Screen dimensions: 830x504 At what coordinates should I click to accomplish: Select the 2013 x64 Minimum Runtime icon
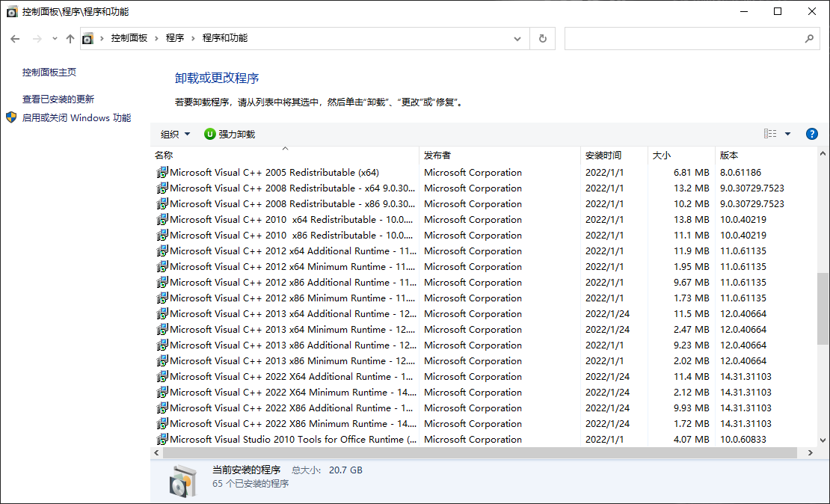[162, 329]
